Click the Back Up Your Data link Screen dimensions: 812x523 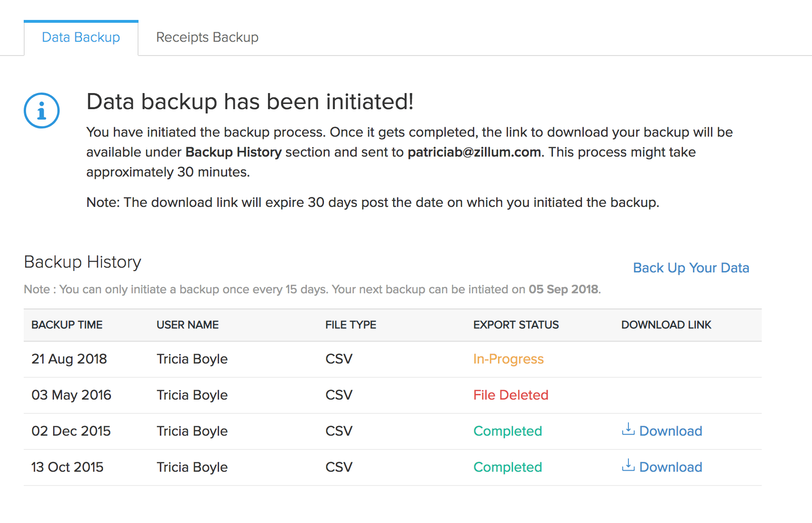(691, 268)
